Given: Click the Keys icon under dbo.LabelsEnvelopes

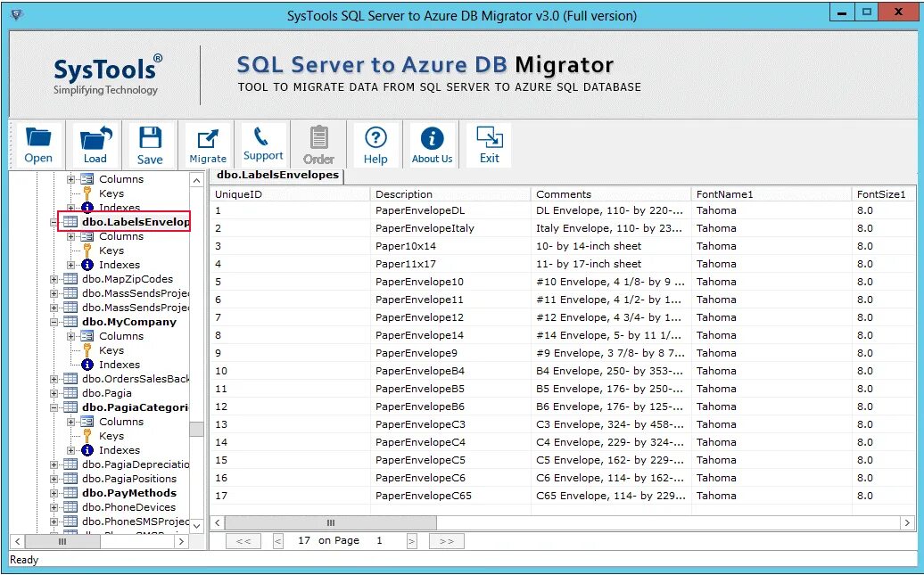Looking at the screenshot, I should (x=87, y=251).
